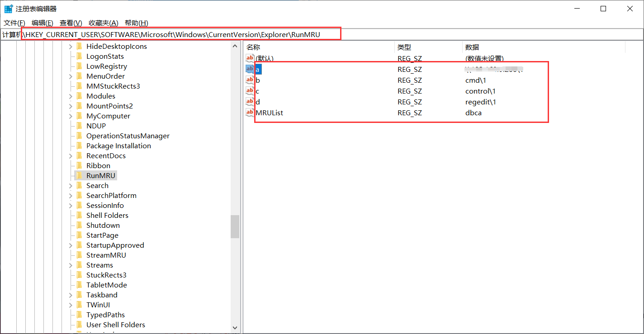
Task: Maximize the Registry Editor window
Action: coord(603,9)
